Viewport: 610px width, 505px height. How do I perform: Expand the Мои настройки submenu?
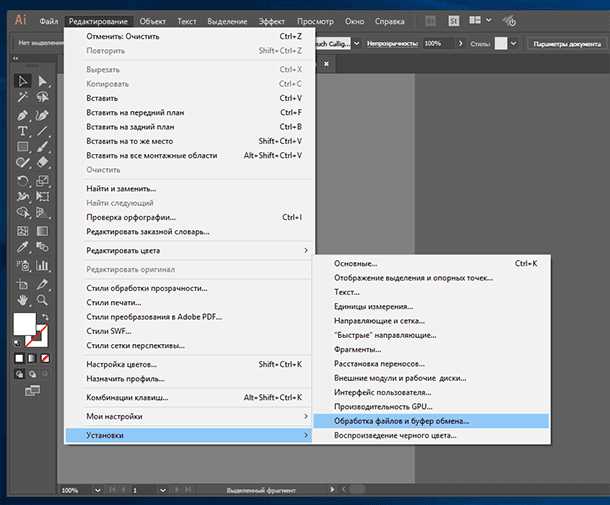[190, 416]
